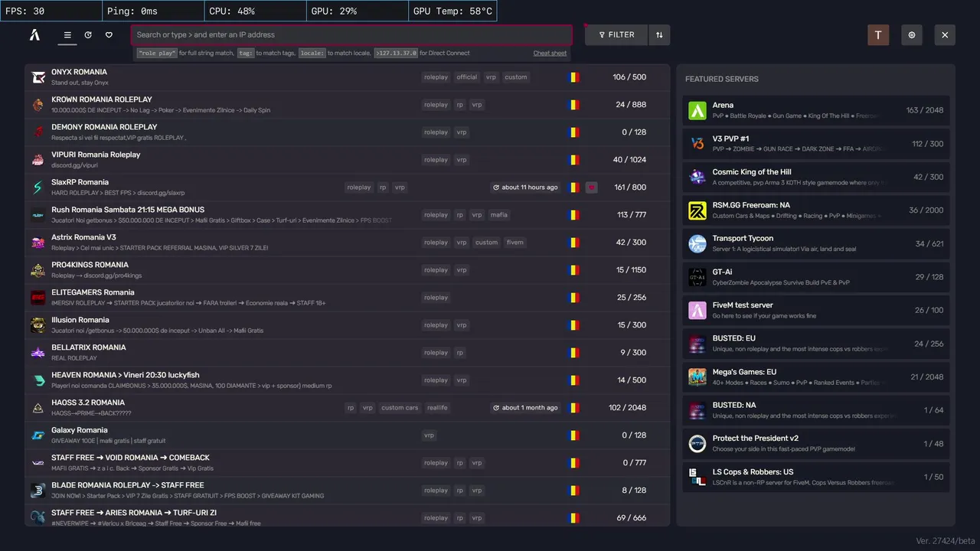Click the RSM.GG Freeroam featured icon
Screen dimensions: 980x551
(x=697, y=210)
